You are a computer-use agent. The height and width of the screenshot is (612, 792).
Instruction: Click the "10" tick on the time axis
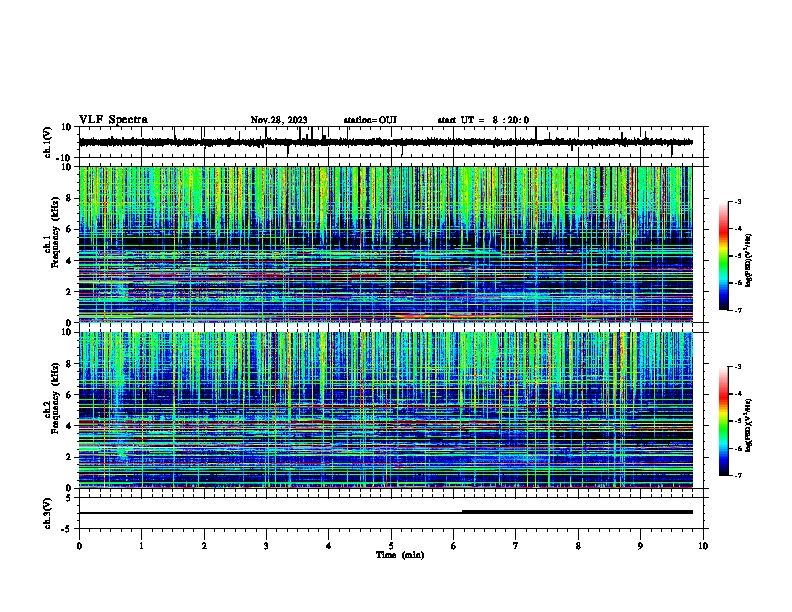point(703,546)
